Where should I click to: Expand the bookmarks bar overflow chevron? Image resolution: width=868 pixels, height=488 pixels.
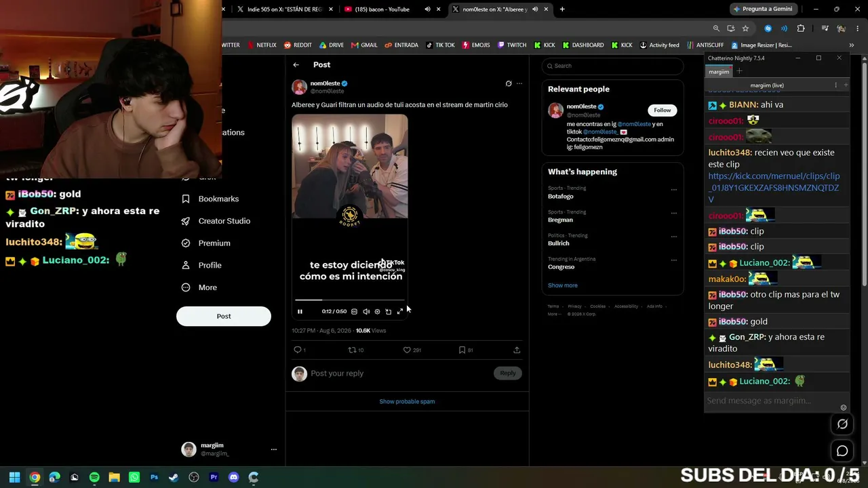852,45
